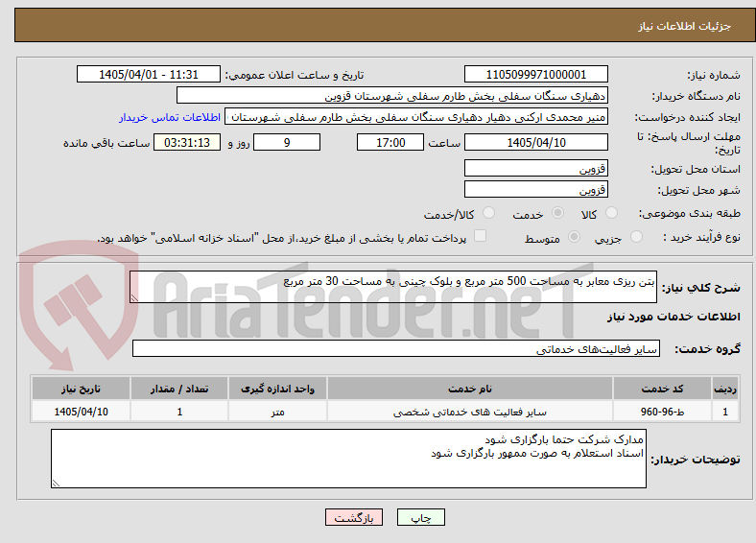Select the کالا radio button
Image resolution: width=756 pixels, height=543 pixels.
(611, 213)
